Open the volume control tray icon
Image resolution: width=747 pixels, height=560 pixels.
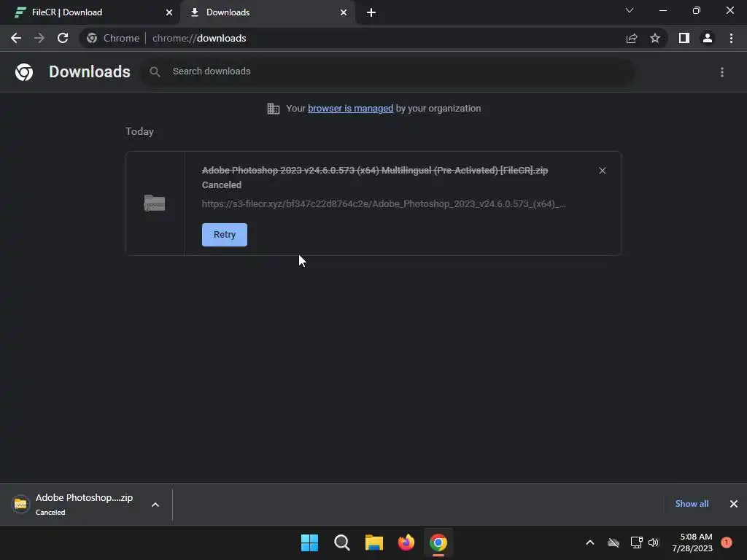[x=654, y=542]
